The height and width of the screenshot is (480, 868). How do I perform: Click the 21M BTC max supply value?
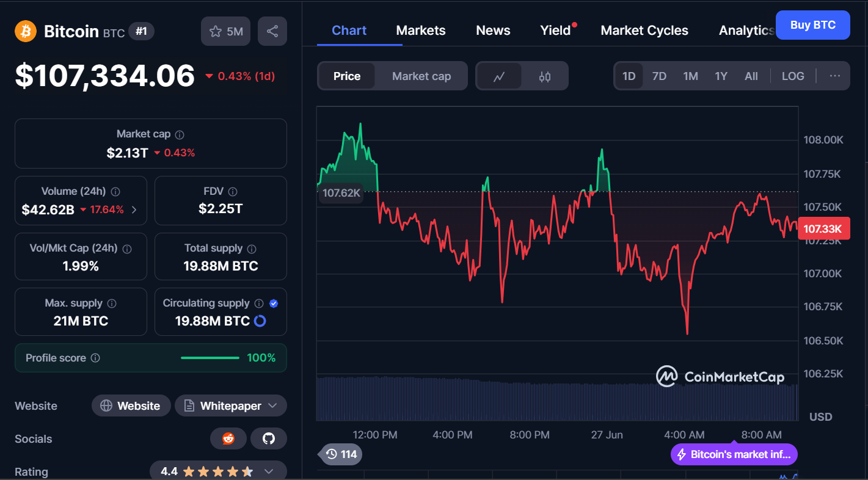(x=81, y=321)
